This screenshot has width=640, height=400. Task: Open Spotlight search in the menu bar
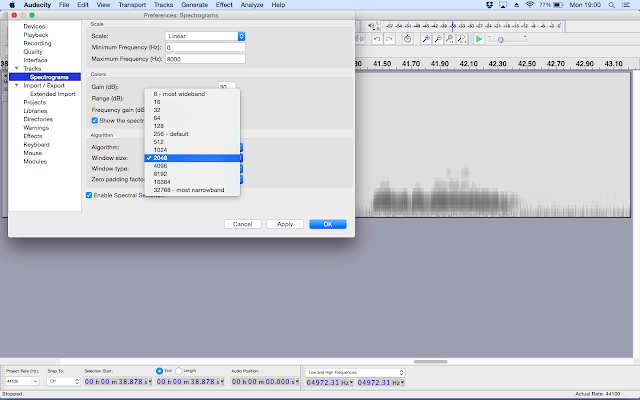pos(611,5)
